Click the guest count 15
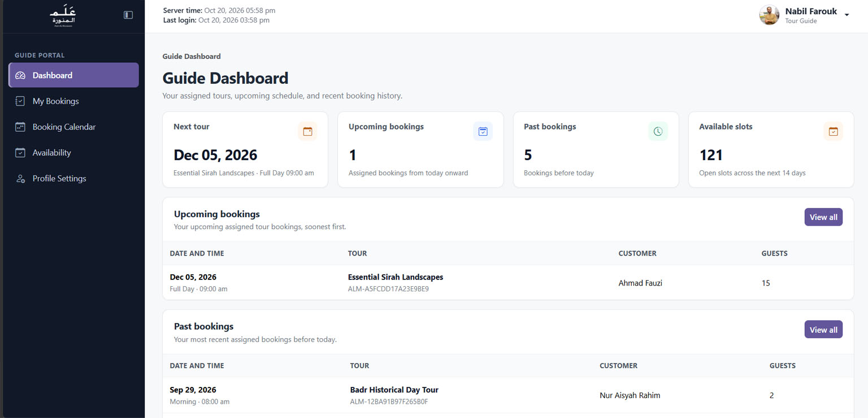868x418 pixels. tap(766, 283)
